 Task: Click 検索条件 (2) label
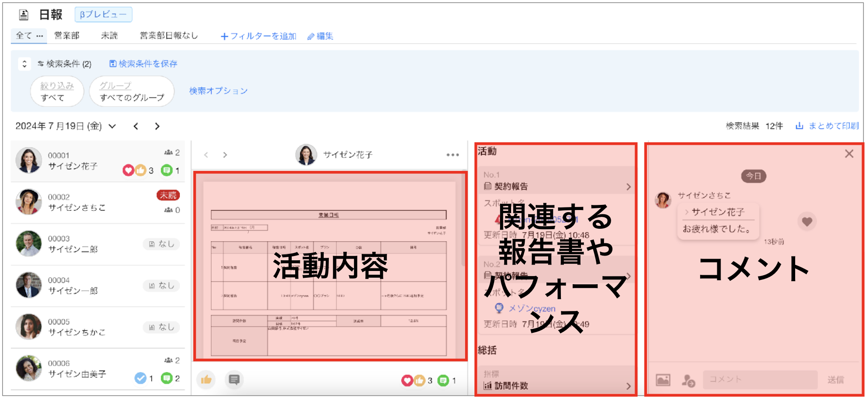click(x=65, y=64)
